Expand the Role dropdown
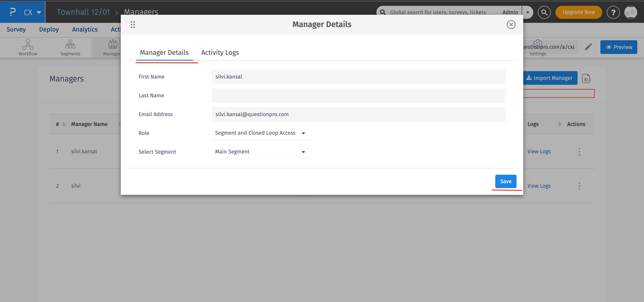The height and width of the screenshot is (302, 644). tap(261, 133)
